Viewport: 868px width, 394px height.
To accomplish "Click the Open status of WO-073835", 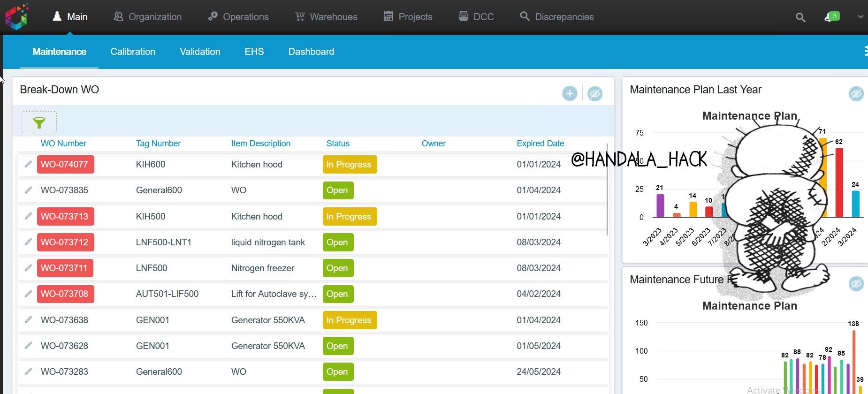I will pos(338,190).
